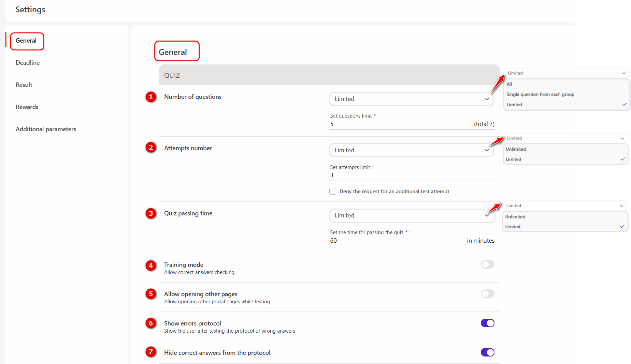Enable the Training mode toggle
The width and height of the screenshot is (631, 364).
coord(487,264)
